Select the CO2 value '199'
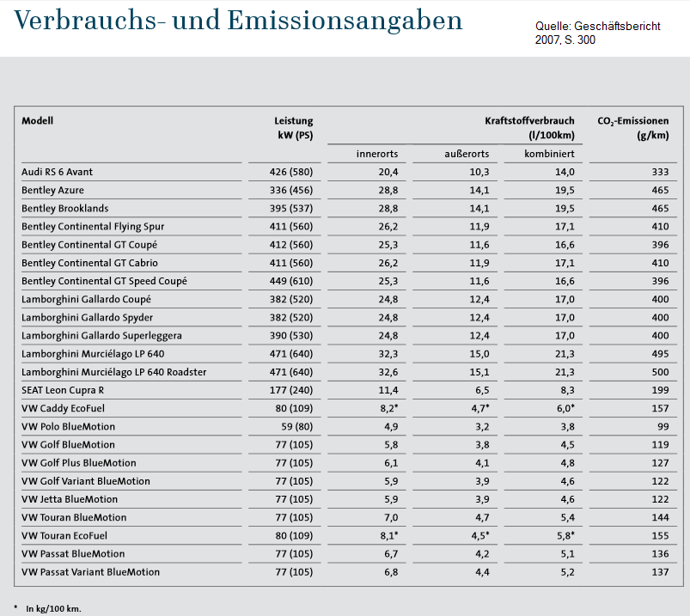690x616 pixels. tap(660, 390)
